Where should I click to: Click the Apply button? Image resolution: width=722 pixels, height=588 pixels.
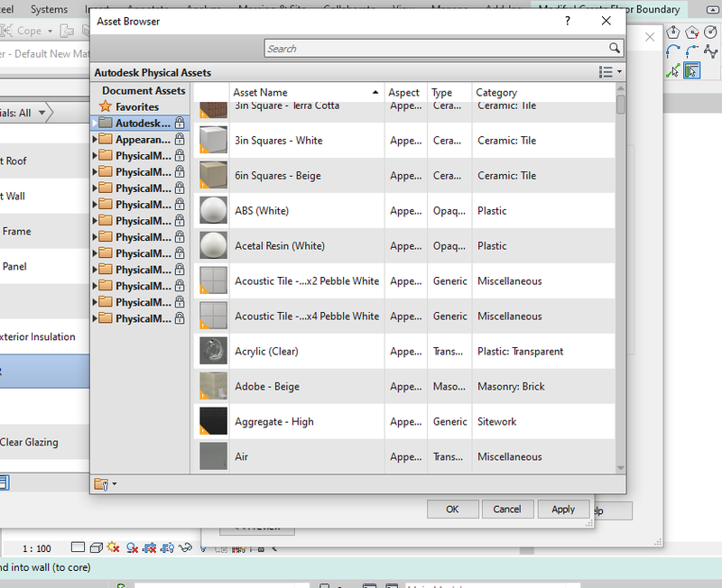point(563,510)
